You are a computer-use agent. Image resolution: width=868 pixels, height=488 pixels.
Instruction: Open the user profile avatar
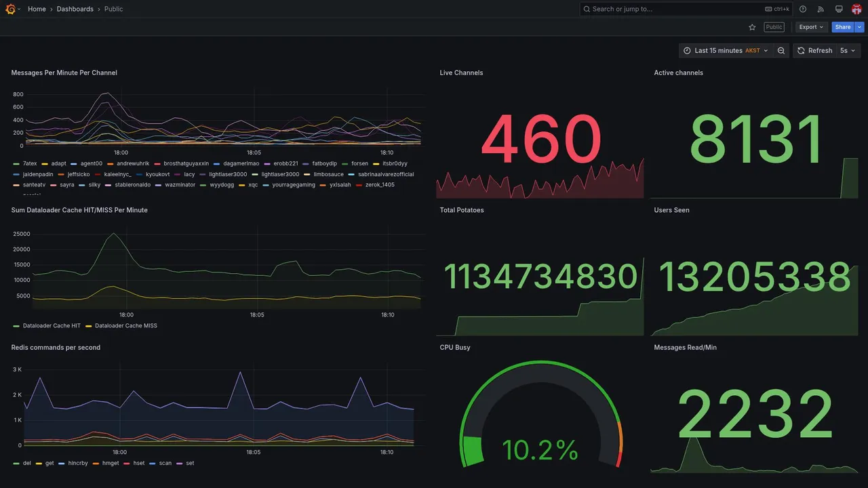click(856, 9)
